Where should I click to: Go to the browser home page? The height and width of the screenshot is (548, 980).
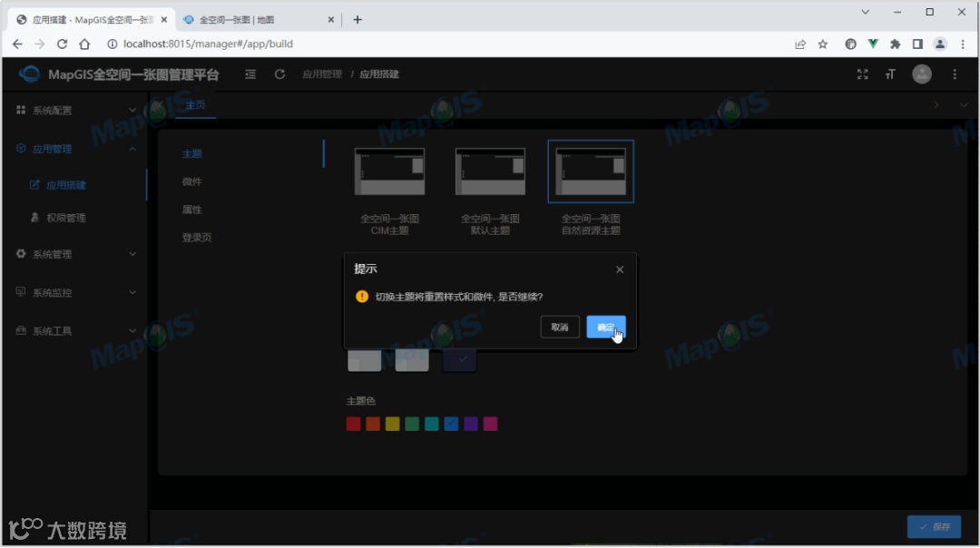pos(84,44)
